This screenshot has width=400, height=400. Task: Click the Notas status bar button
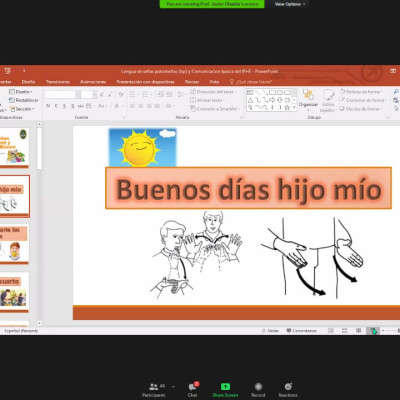(x=270, y=331)
